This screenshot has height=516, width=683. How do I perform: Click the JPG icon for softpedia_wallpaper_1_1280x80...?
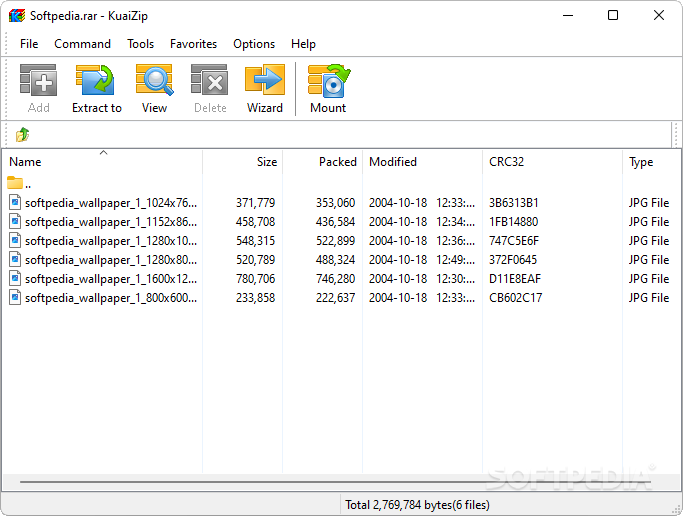15,260
